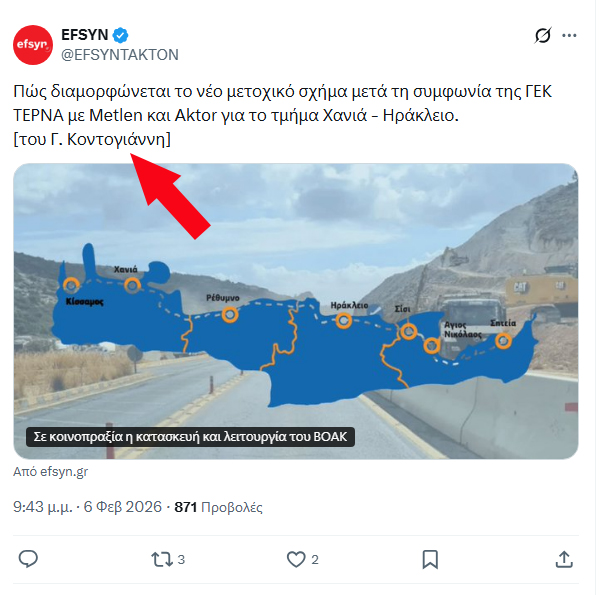Like the post with the heart icon
602x595 pixels.
pyautogui.click(x=296, y=559)
